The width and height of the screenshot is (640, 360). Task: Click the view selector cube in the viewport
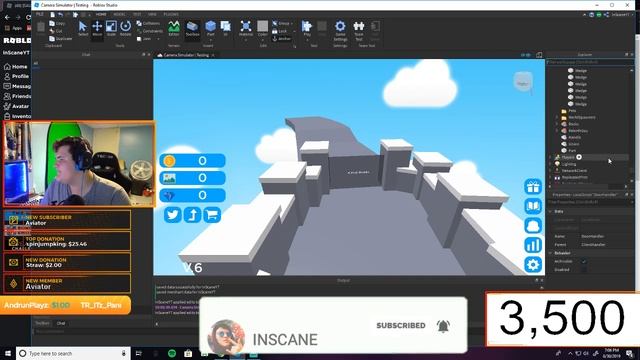tap(523, 83)
